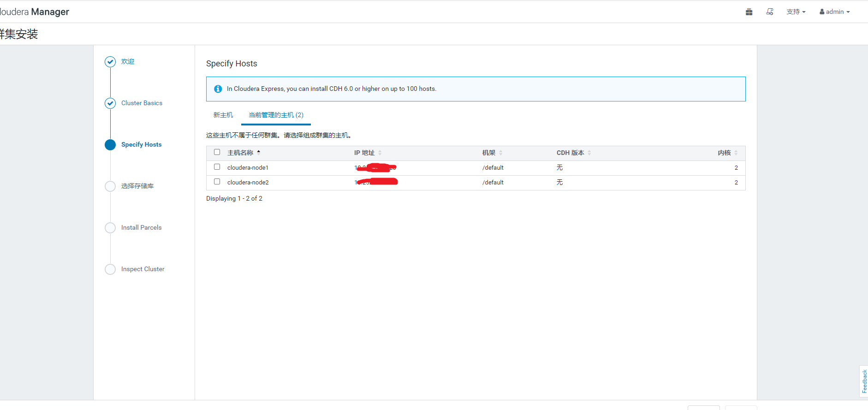Click the Displaying 1 - 2 of 2 text

tap(234, 199)
